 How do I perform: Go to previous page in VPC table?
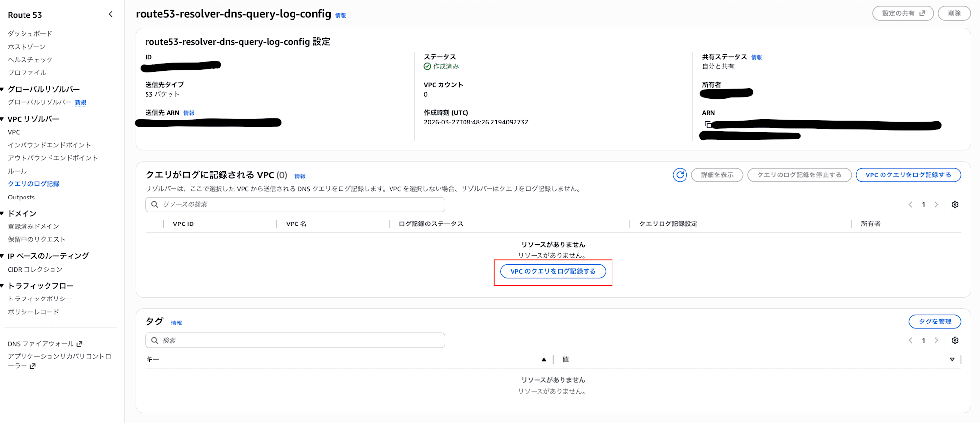click(910, 205)
